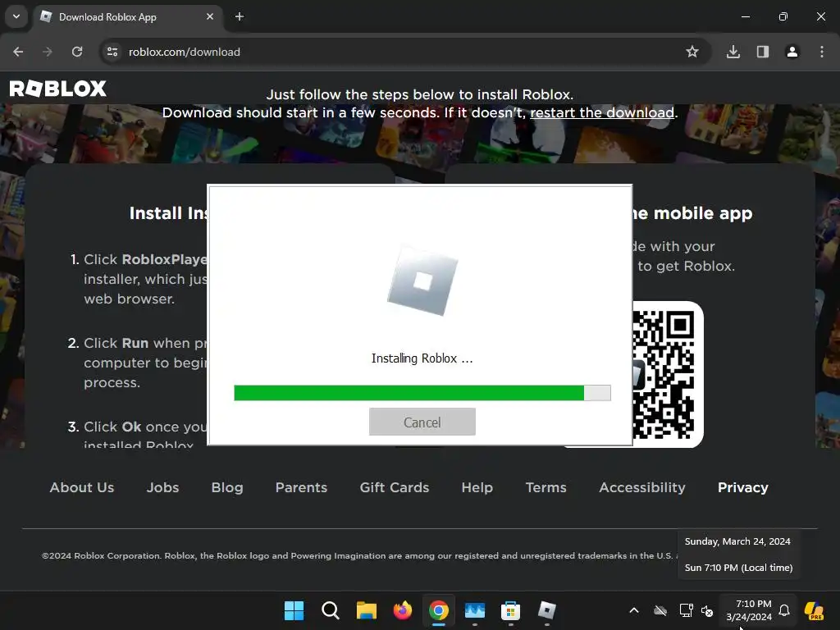This screenshot has height=630, width=840.
Task: Open Microsoft Store from taskbar
Action: 510,610
